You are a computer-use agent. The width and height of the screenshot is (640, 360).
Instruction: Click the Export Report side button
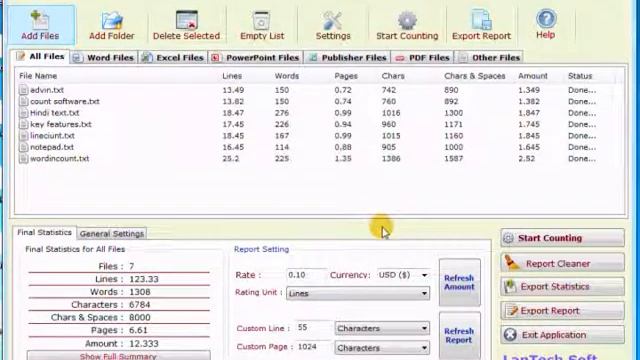coord(562,311)
